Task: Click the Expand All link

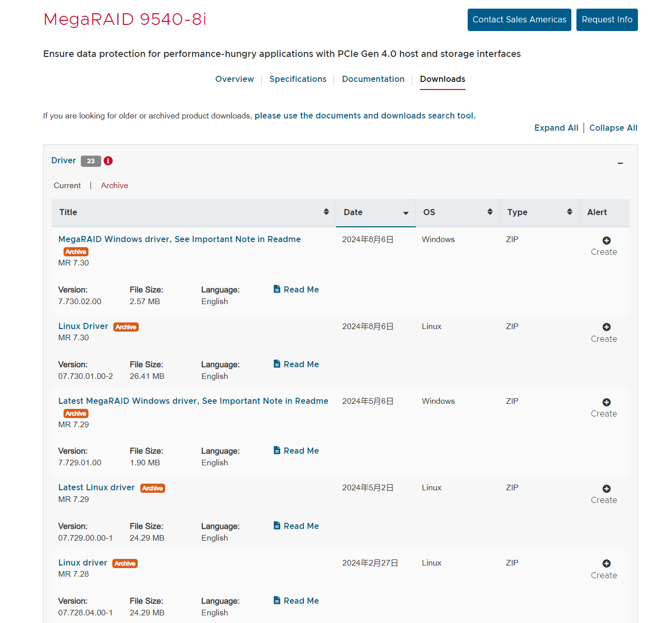Action: pos(556,128)
